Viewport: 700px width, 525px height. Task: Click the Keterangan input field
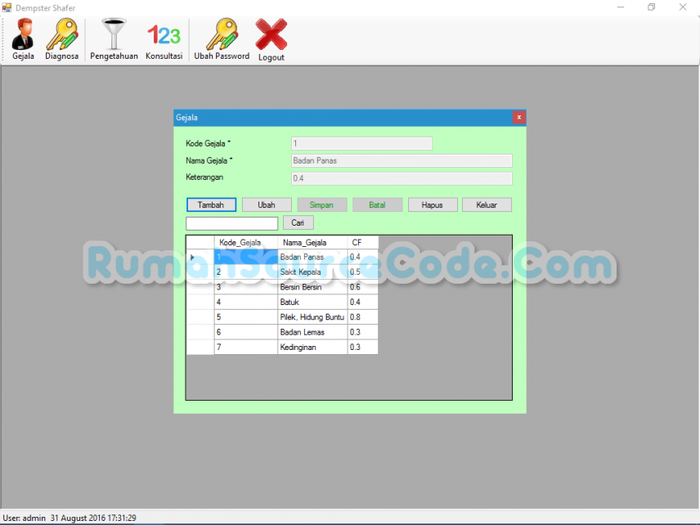coord(402,178)
